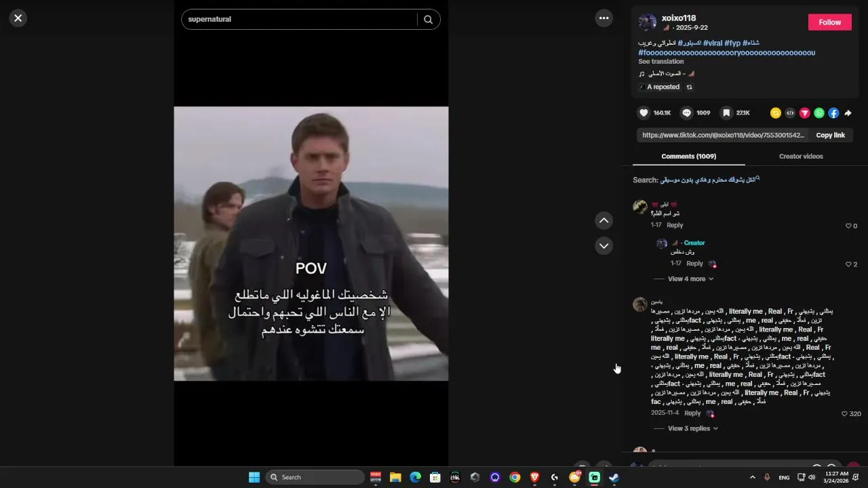Click the volume speaker tray icon
The height and width of the screenshot is (488, 868).
[x=812, y=477]
